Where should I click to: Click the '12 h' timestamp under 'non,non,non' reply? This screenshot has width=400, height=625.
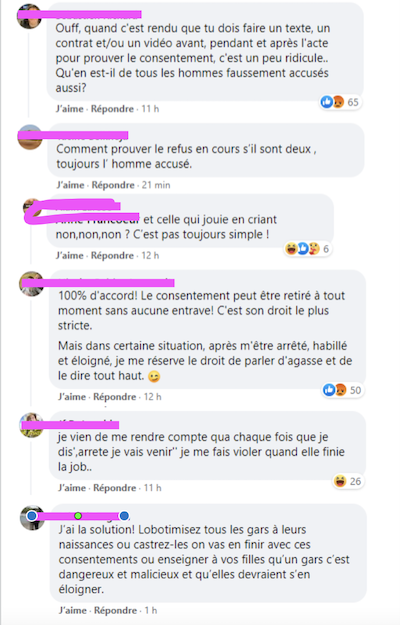tap(150, 256)
